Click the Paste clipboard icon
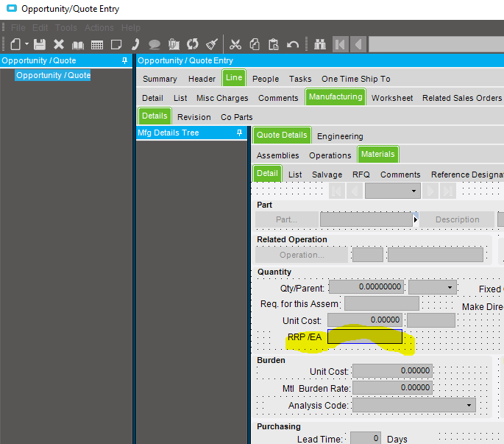Screen dimensions: 504x444 (274, 44)
